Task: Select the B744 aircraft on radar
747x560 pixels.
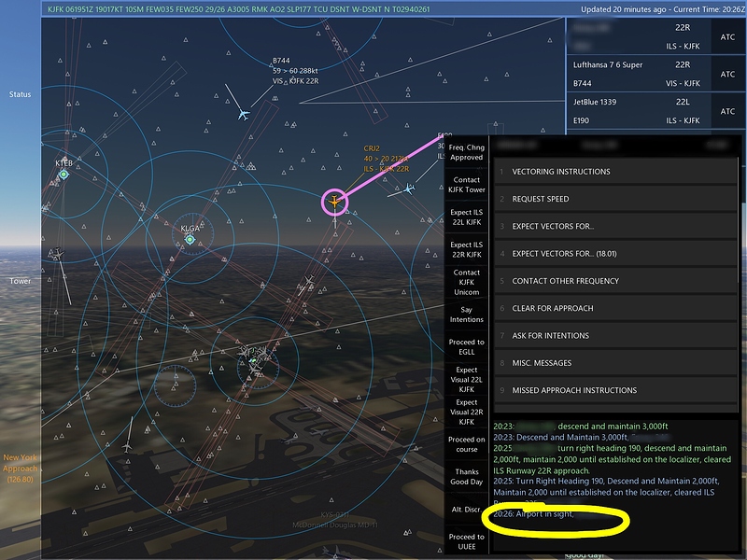Action: (244, 114)
